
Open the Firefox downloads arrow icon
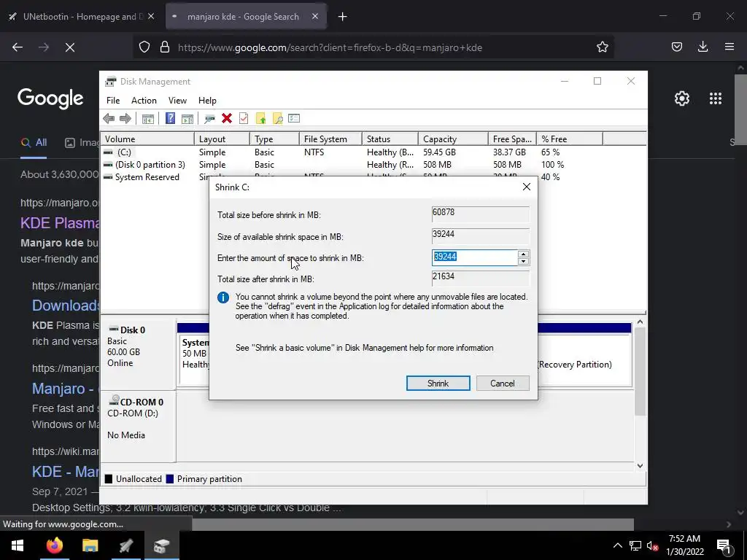(703, 47)
